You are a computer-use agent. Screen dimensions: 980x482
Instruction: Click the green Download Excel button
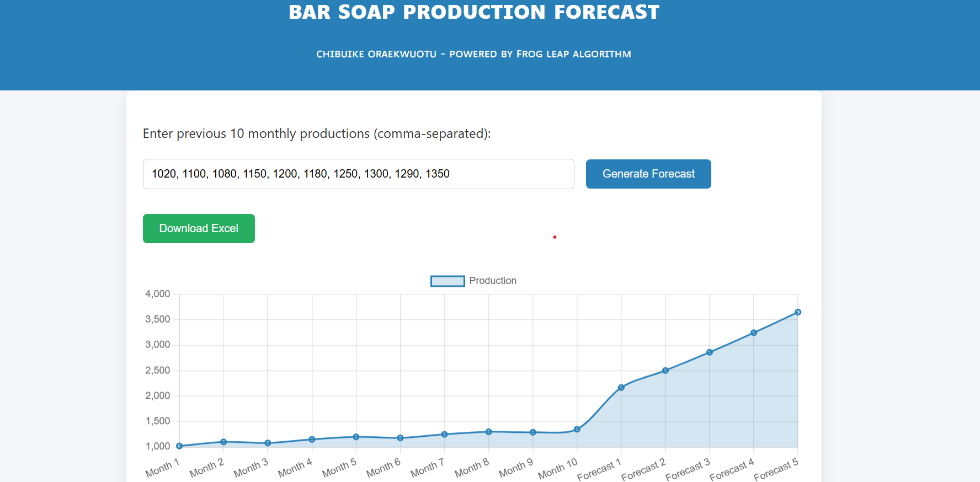pos(199,229)
